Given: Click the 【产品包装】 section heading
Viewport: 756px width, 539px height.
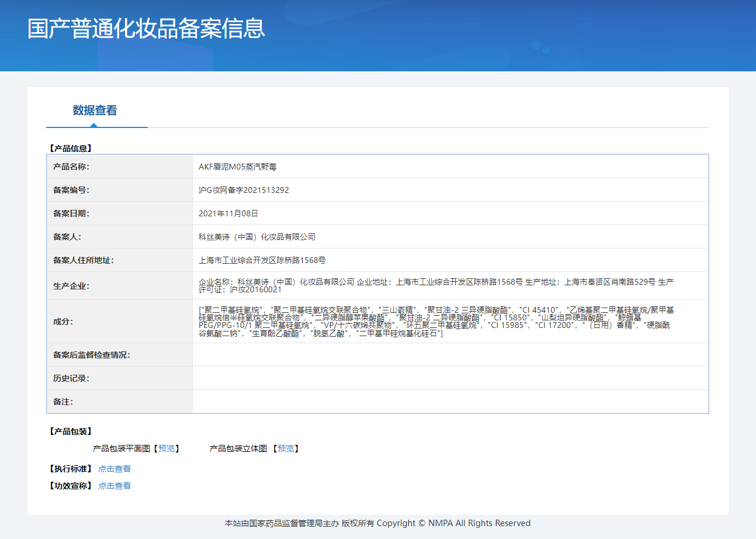Looking at the screenshot, I should click(70, 431).
